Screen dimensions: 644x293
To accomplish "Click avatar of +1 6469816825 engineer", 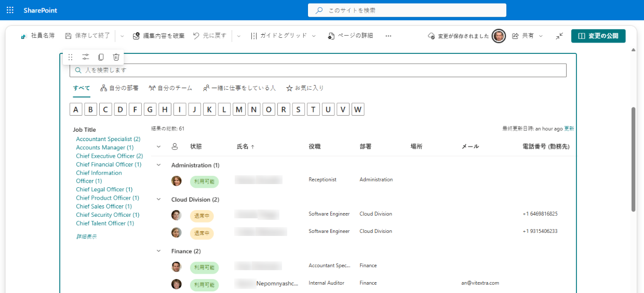I will tap(177, 215).
